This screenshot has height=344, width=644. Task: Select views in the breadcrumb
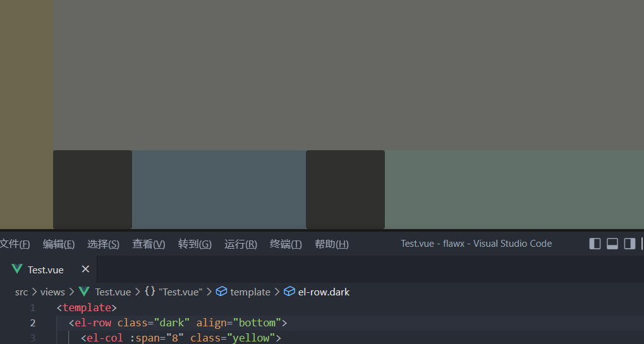point(52,292)
